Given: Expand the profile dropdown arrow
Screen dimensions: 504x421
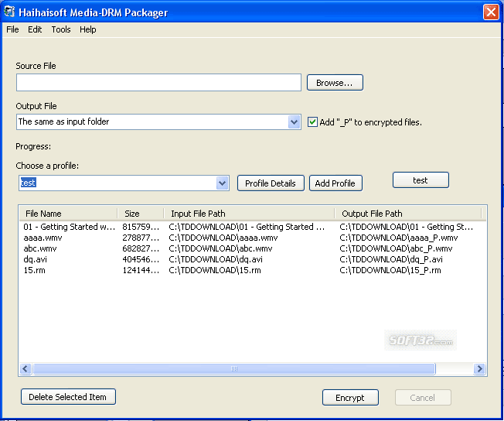Looking at the screenshot, I should (x=222, y=183).
